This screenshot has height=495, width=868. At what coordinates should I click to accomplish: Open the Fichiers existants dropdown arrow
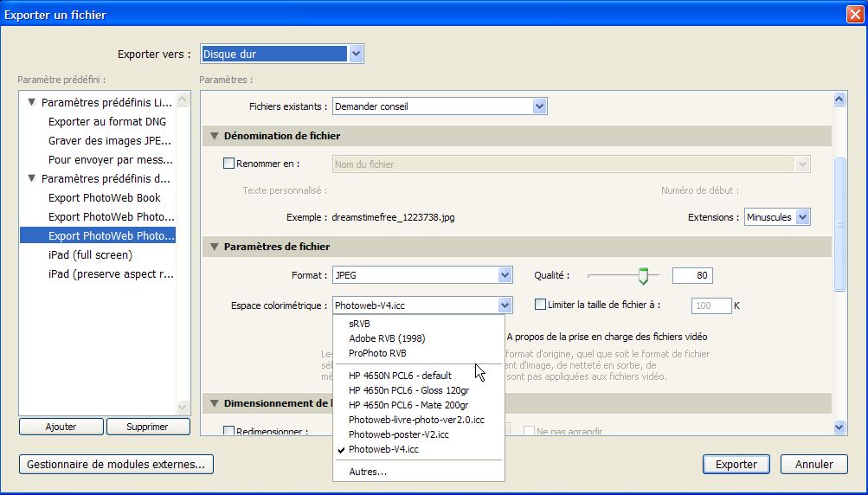click(540, 106)
